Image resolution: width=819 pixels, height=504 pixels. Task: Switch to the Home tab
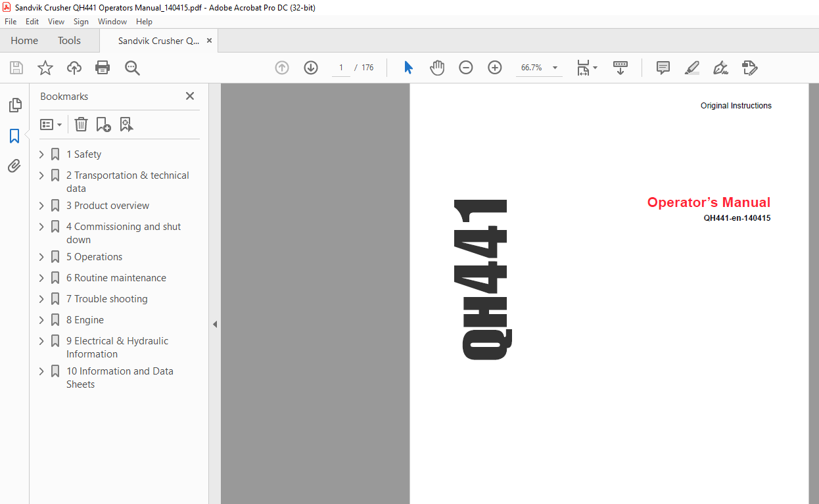point(24,41)
